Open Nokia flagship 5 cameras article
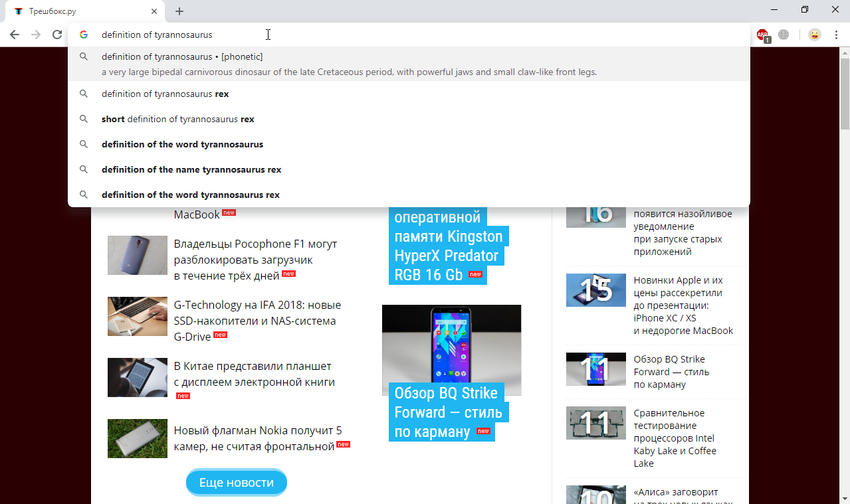The height and width of the screenshot is (504, 850). coord(258,438)
